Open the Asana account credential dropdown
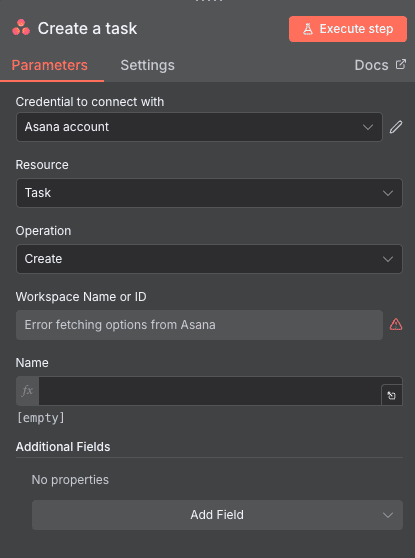Viewport: 415px width, 558px height. 199,127
